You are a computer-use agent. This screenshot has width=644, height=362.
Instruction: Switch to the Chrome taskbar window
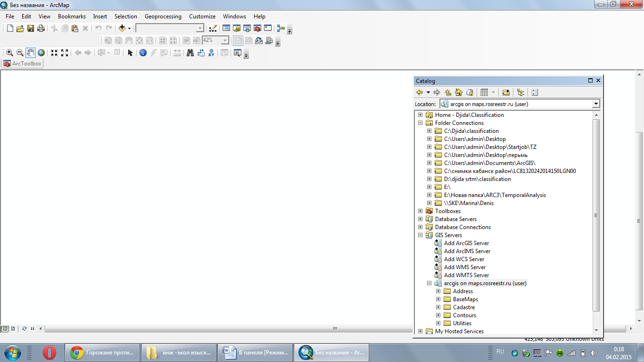coord(102,352)
